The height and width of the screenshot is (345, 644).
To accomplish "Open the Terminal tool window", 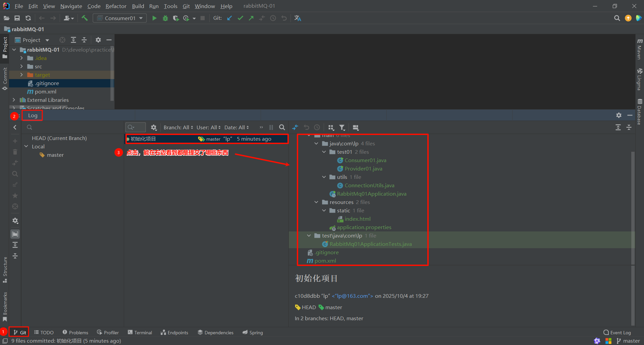I will (140, 332).
